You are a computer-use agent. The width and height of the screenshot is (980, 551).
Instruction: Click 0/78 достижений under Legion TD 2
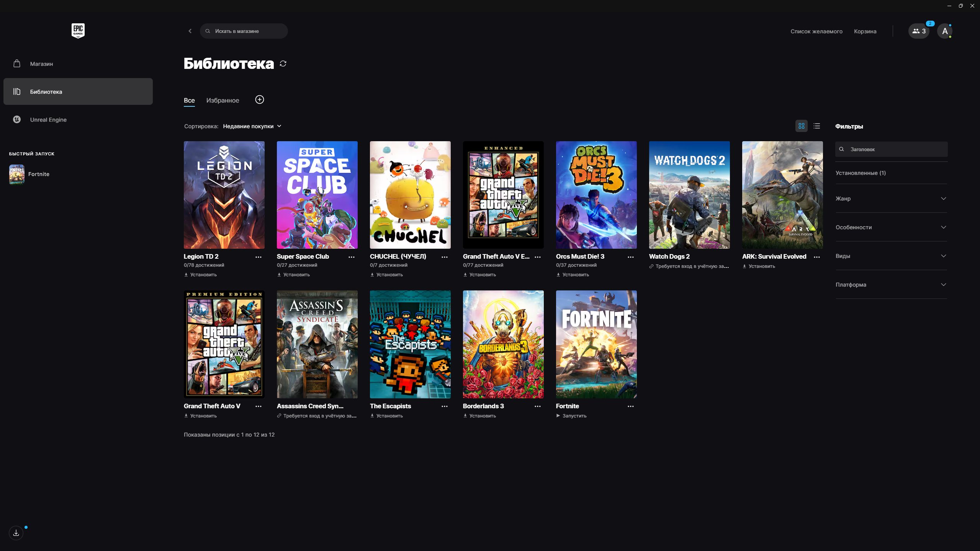click(x=204, y=265)
